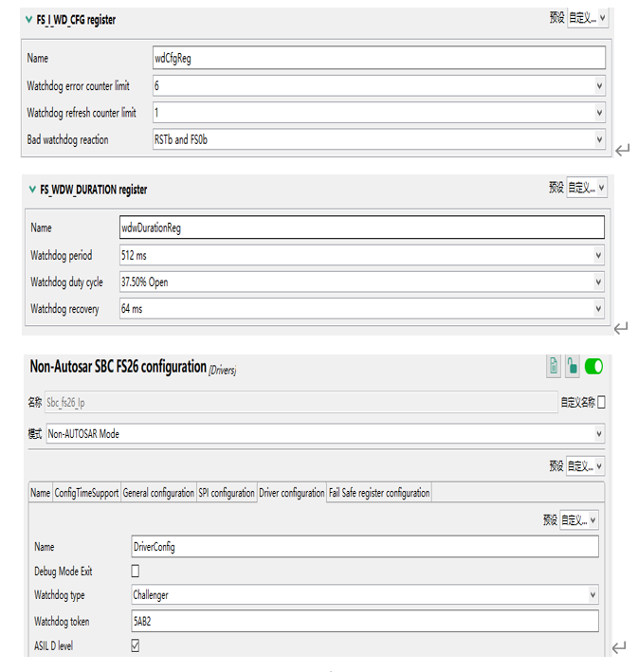Click the document icon in SBC FS26 header
This screenshot has height=672, width=638.
coord(554,367)
